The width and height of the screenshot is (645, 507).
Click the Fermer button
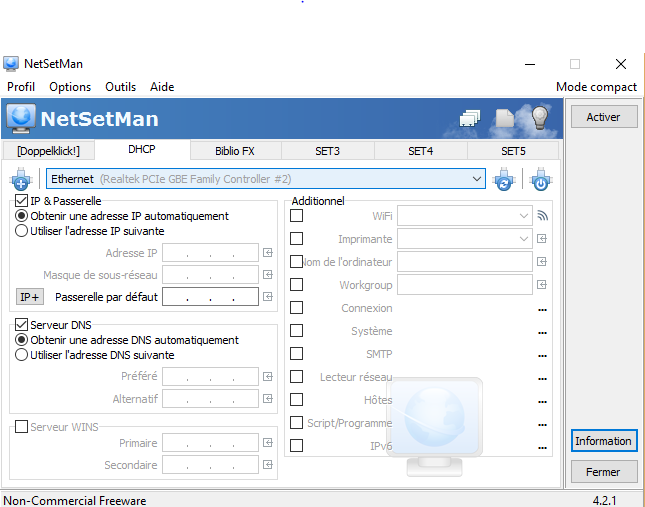(604, 472)
